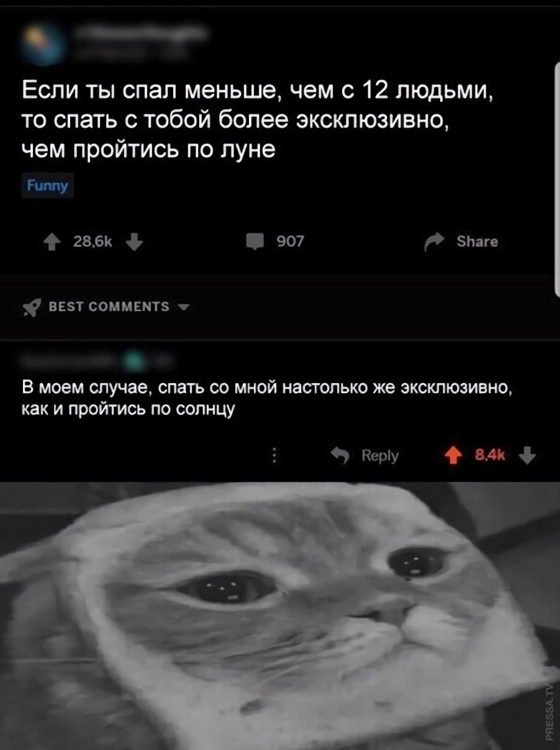Click the Reply arrow icon

coord(341,457)
